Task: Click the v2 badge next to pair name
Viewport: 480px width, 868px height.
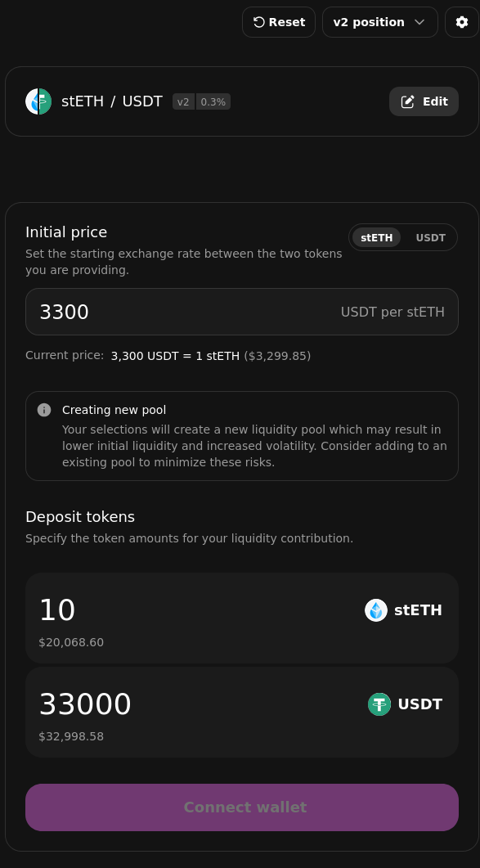Action: coord(183,102)
